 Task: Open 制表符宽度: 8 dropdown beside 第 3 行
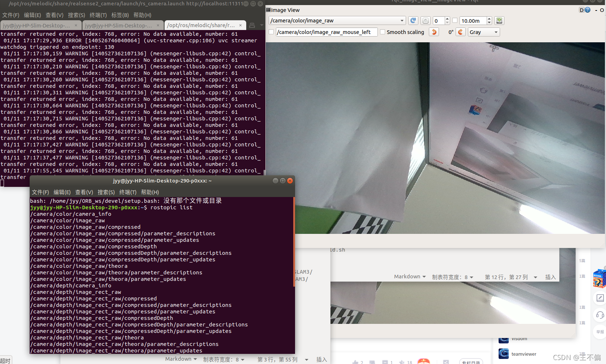224,359
